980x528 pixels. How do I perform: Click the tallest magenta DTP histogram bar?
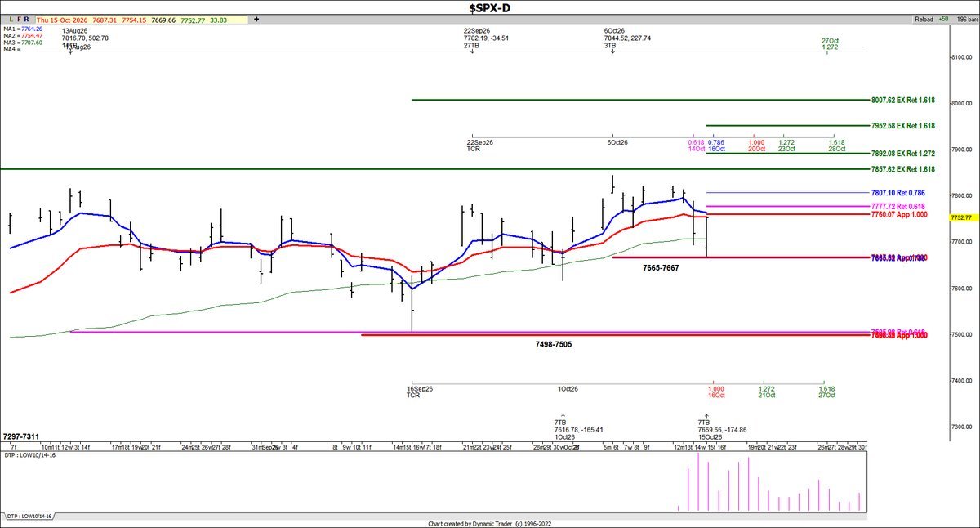(698, 482)
